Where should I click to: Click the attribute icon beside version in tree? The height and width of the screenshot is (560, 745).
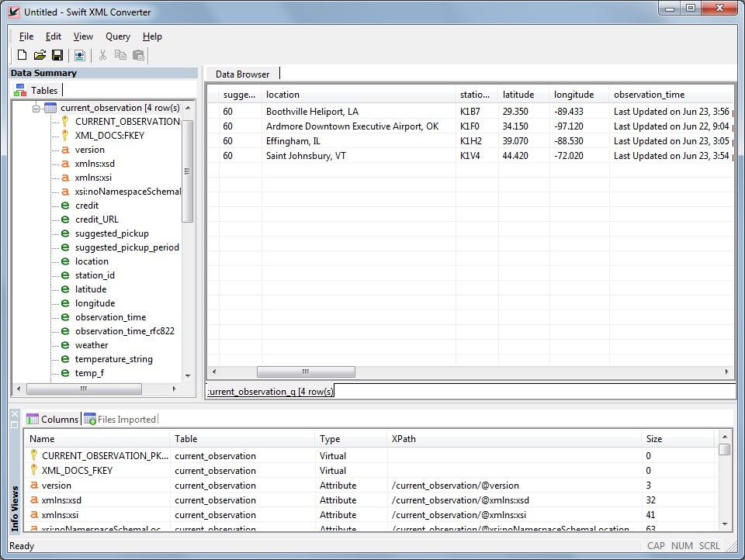[x=65, y=150]
